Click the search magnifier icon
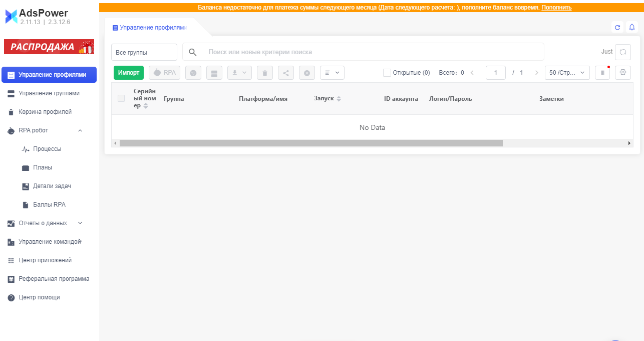Image resolution: width=644 pixels, height=341 pixels. coord(192,52)
